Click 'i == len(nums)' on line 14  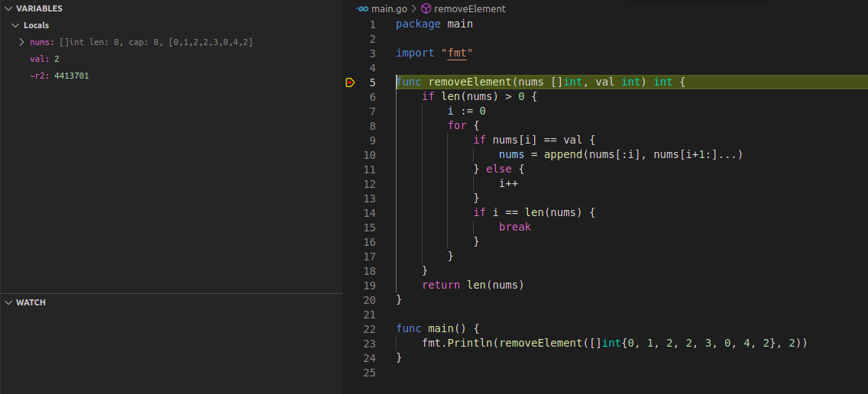537,213
